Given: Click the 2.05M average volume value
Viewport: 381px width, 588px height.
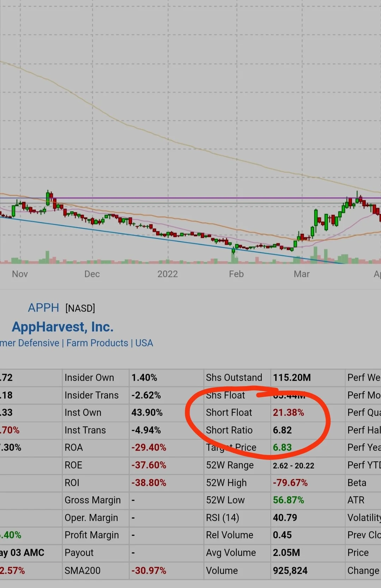Looking at the screenshot, I should pyautogui.click(x=286, y=553).
